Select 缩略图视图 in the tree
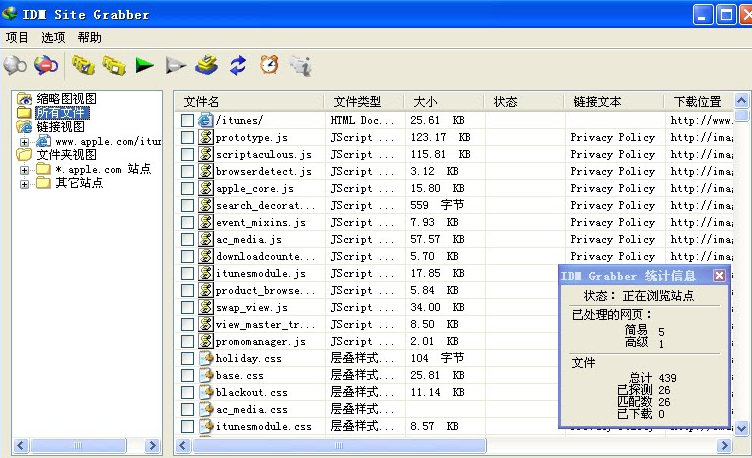The height and width of the screenshot is (458, 752). coord(66,99)
